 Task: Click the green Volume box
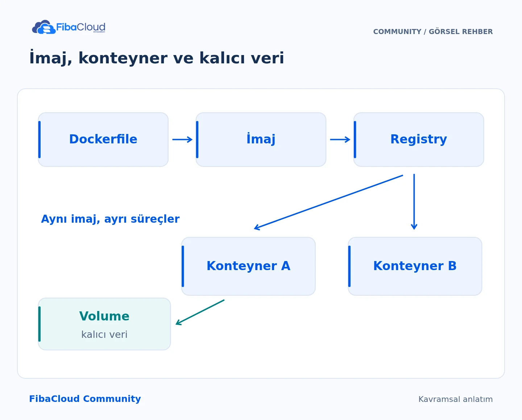(x=104, y=324)
